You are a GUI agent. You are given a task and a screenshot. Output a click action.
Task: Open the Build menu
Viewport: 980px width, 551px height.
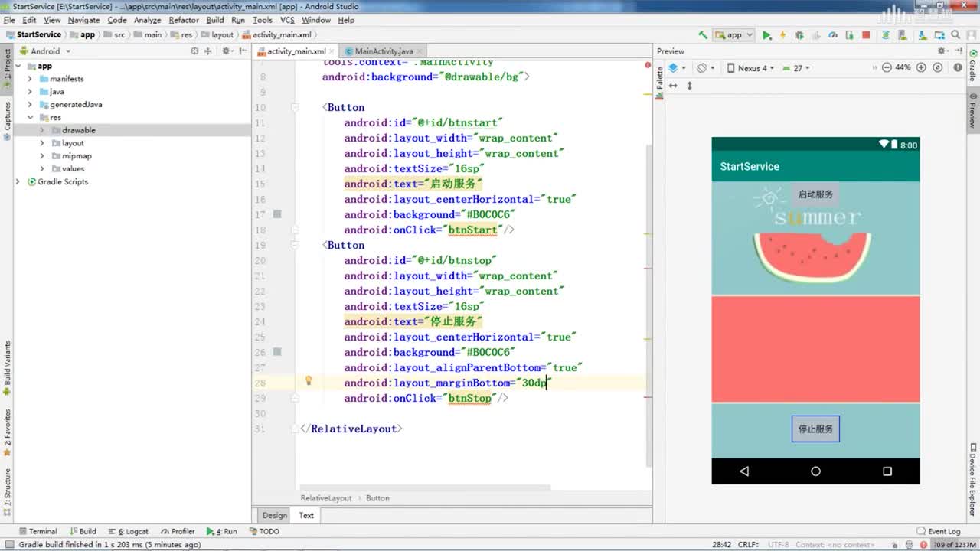(215, 20)
